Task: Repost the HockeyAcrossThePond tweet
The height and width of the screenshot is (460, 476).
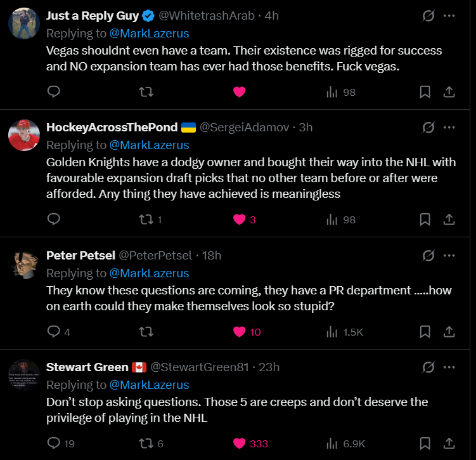Action: click(146, 220)
